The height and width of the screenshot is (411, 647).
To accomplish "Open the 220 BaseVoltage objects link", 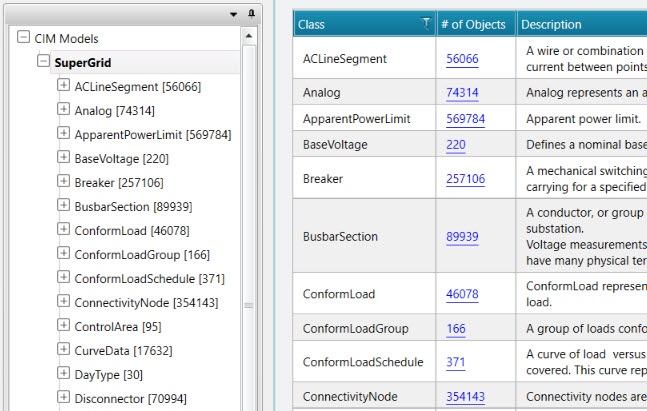I will point(456,145).
